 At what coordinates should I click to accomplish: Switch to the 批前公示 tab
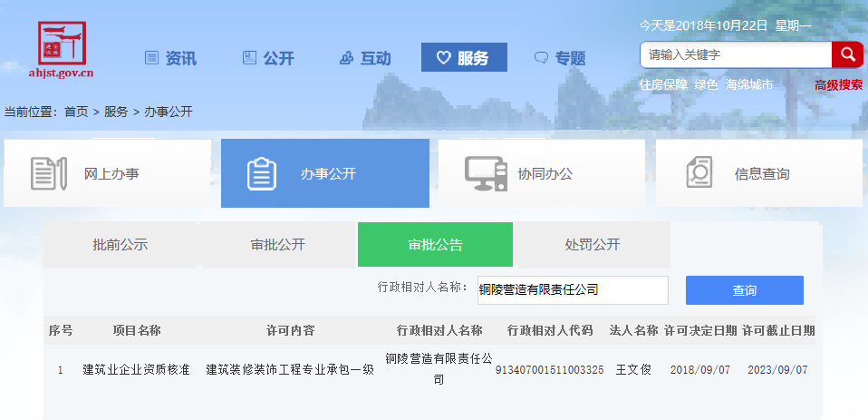coord(121,245)
